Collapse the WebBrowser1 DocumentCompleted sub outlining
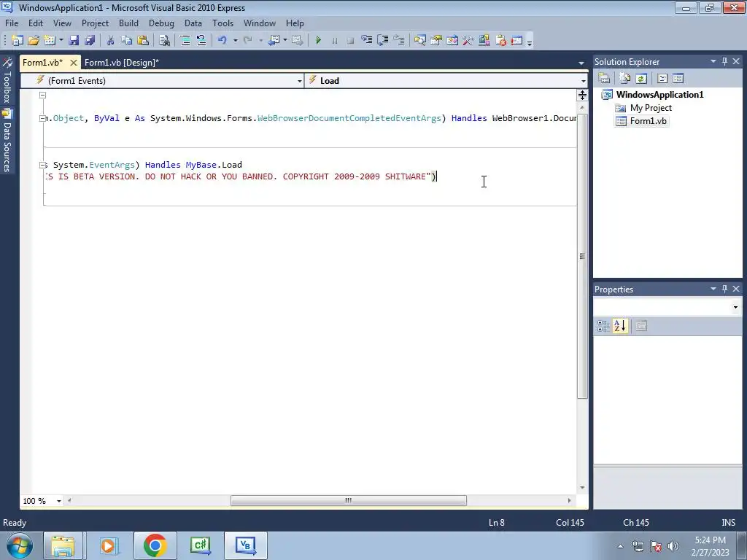Viewport: 747px width, 560px height. click(42, 119)
